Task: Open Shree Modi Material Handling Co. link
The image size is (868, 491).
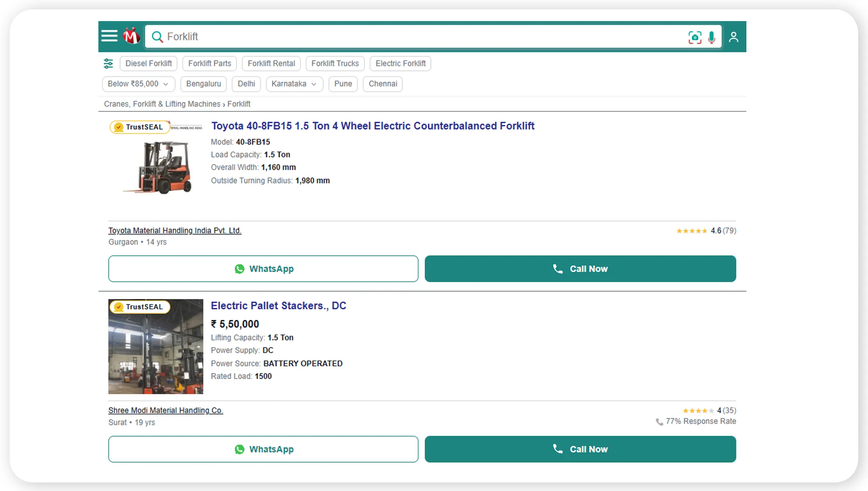Action: [x=166, y=410]
